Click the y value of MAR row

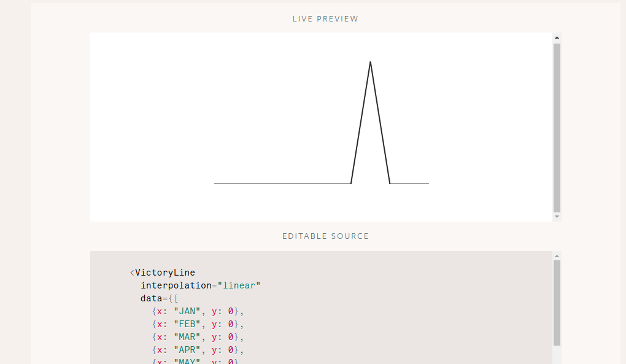click(230, 337)
